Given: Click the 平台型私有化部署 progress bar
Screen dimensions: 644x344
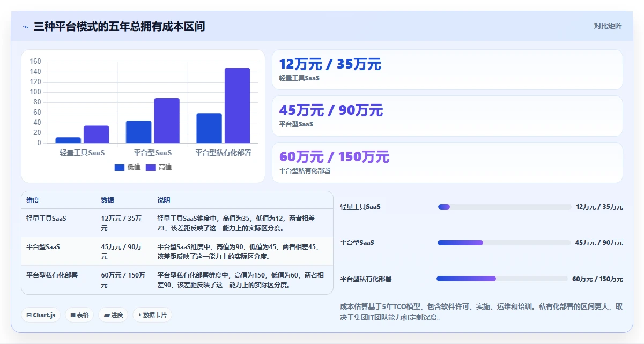Looking at the screenshot, I should click(x=502, y=279).
